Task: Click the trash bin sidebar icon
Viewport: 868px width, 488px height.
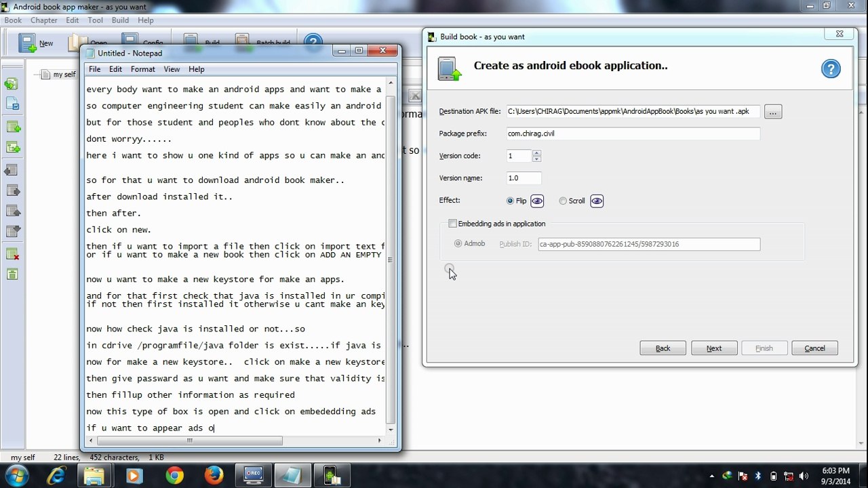Action: [x=12, y=274]
